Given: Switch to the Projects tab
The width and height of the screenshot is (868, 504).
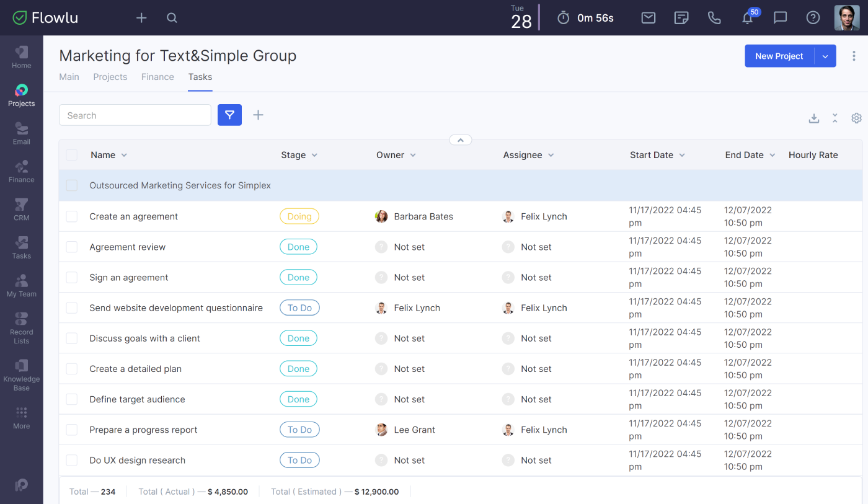Looking at the screenshot, I should [110, 77].
